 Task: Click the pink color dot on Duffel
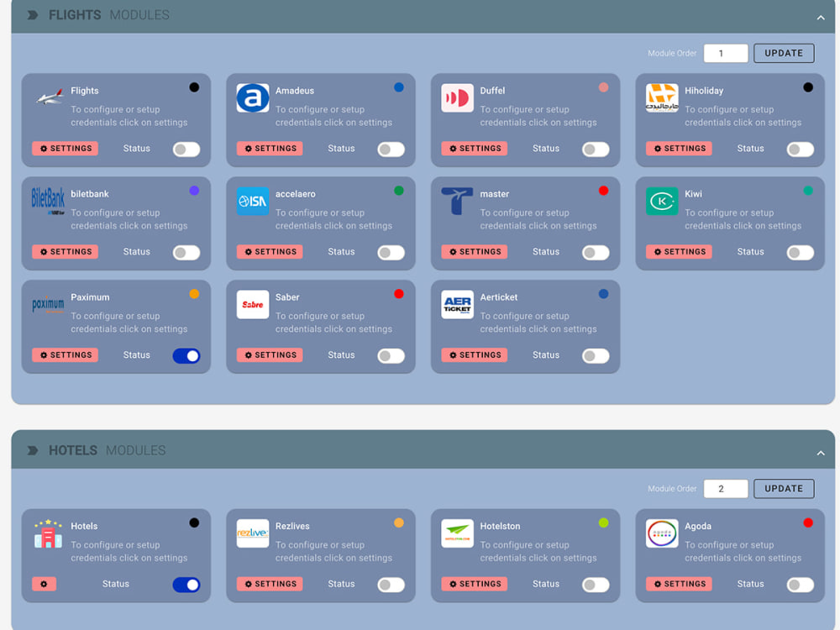point(603,87)
